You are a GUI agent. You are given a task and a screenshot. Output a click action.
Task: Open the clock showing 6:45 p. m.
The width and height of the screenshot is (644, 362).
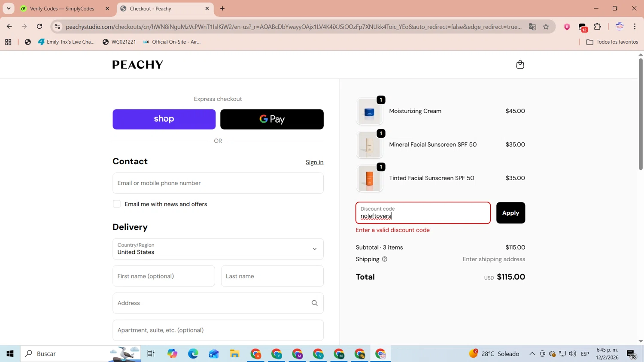(607, 354)
